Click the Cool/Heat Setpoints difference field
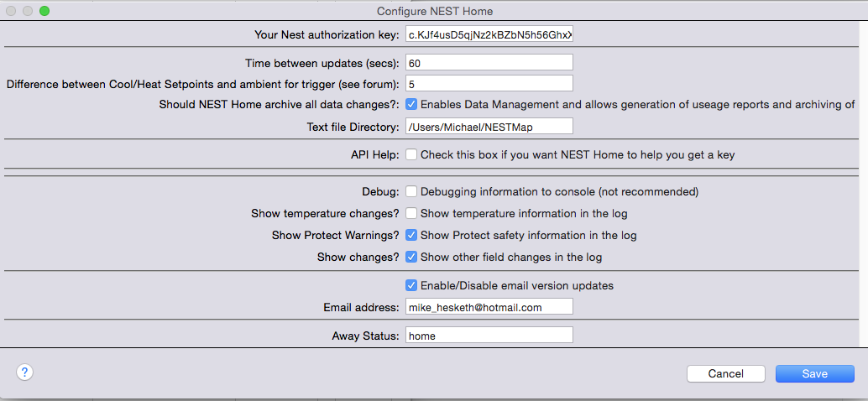 489,84
